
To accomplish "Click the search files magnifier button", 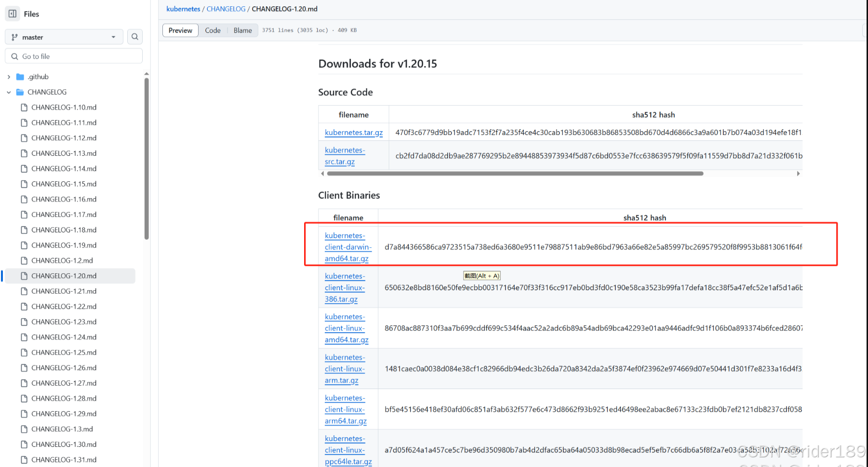I will (135, 37).
